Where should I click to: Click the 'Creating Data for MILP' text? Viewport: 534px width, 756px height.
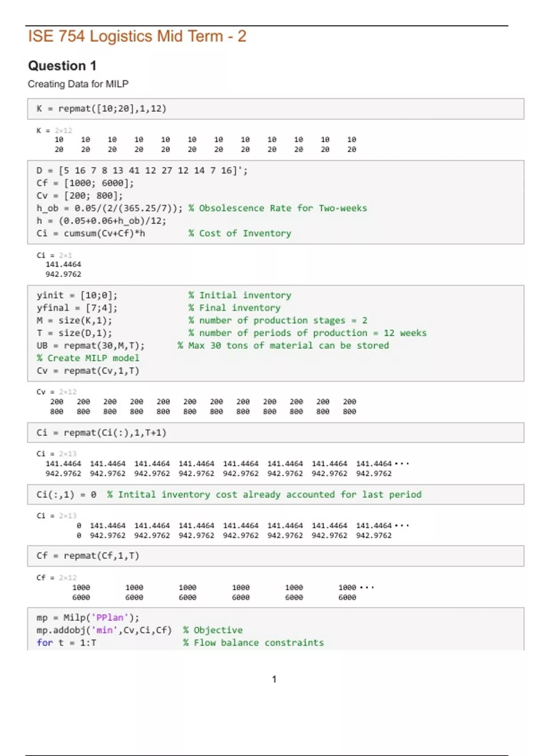pyautogui.click(x=78, y=84)
